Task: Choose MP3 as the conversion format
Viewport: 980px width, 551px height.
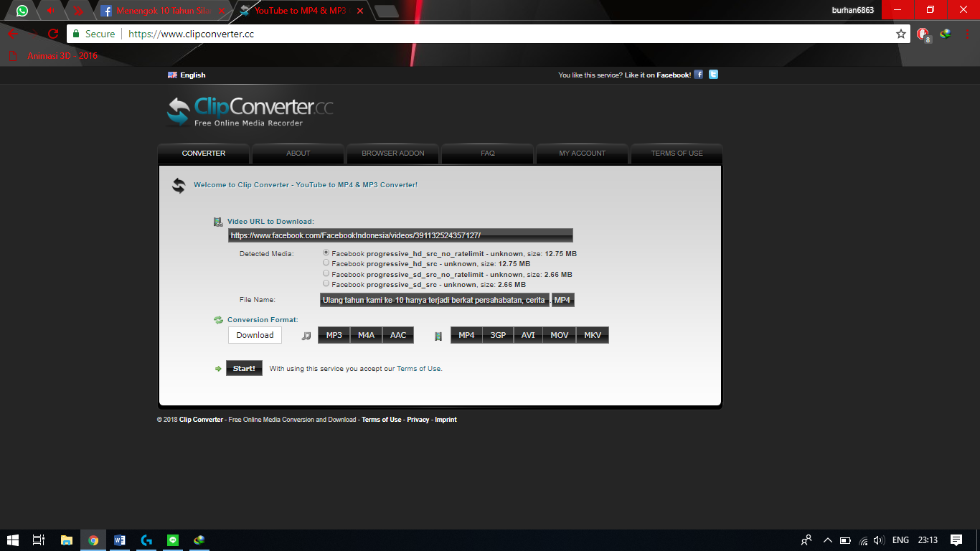Action: click(334, 335)
